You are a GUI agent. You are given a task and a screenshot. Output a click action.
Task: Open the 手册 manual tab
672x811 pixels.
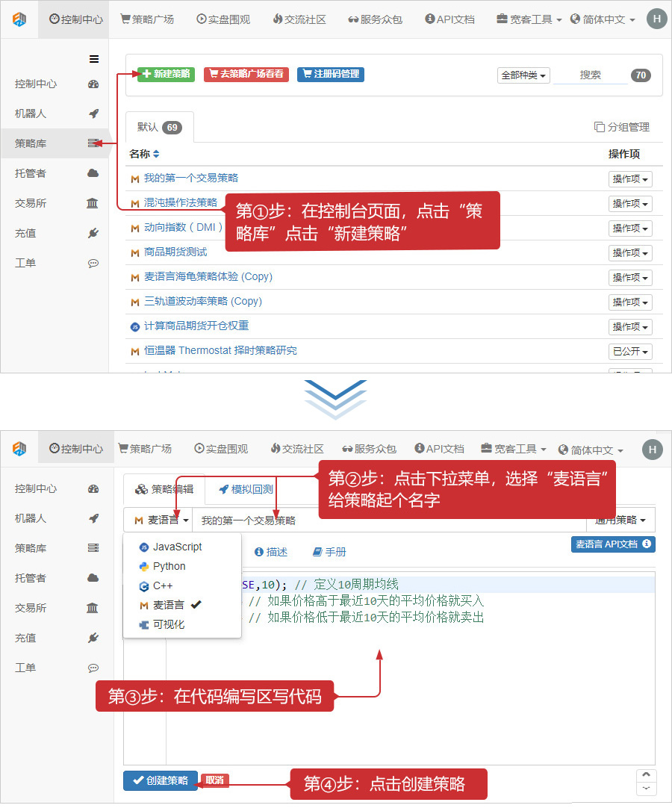coord(329,552)
